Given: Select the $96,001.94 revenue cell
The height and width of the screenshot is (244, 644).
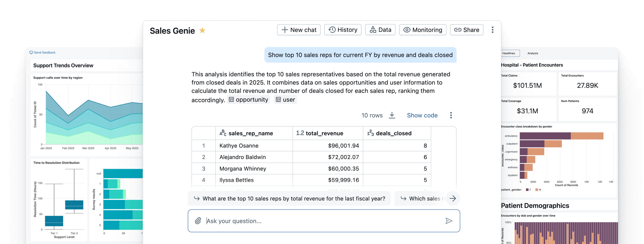Looking at the screenshot, I should point(327,146).
